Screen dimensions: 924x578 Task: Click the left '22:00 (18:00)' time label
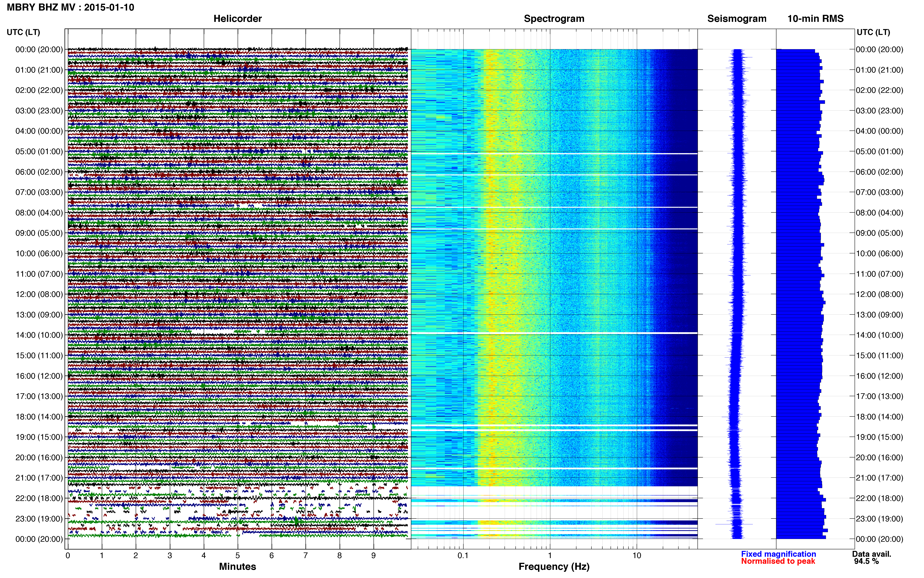(39, 498)
